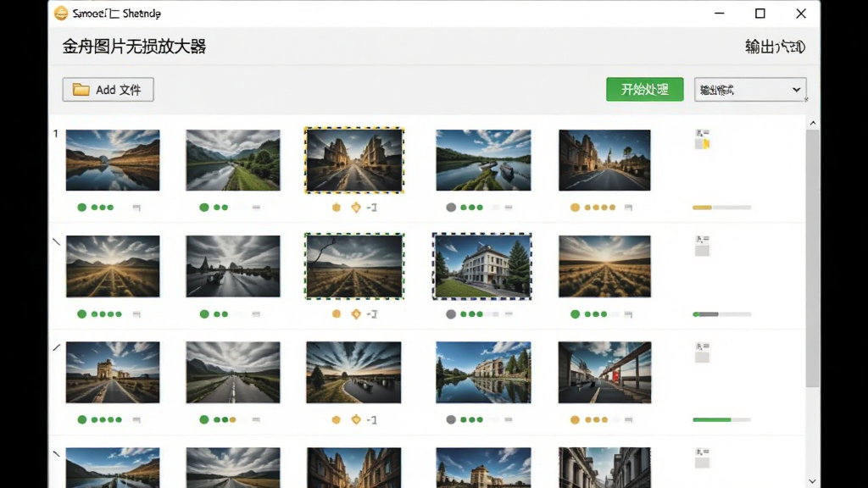Toggle the grey status dot under reflected buildings thumbnail
Image resolution: width=868 pixels, height=488 pixels.
(451, 420)
